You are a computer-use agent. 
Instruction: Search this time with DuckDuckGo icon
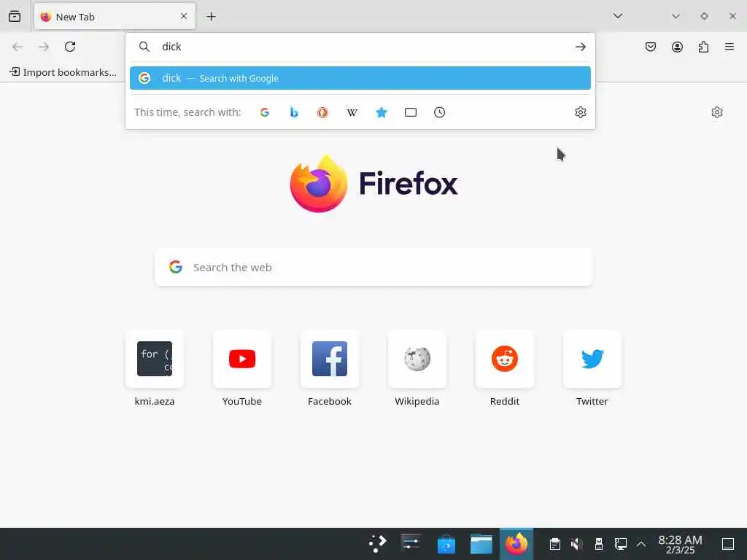point(322,112)
